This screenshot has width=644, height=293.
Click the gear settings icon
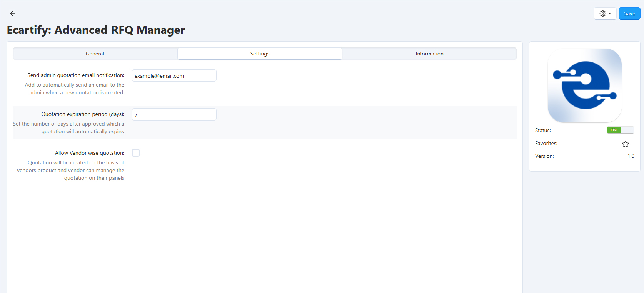pos(602,13)
